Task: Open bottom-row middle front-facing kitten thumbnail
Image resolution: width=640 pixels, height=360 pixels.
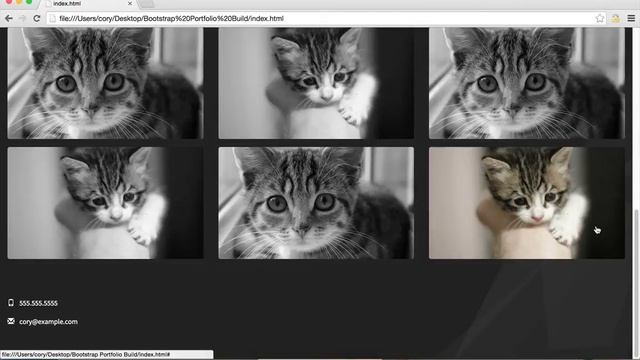Action: coord(316,203)
